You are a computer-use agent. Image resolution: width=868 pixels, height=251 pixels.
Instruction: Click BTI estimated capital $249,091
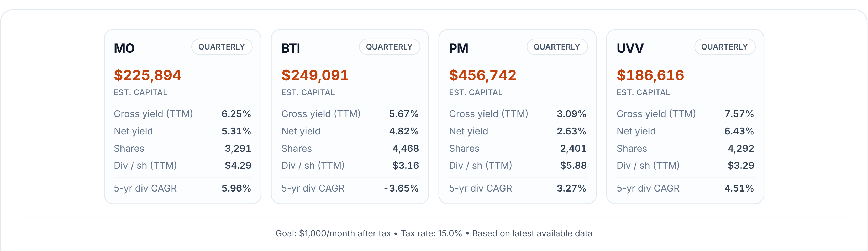[x=315, y=75]
